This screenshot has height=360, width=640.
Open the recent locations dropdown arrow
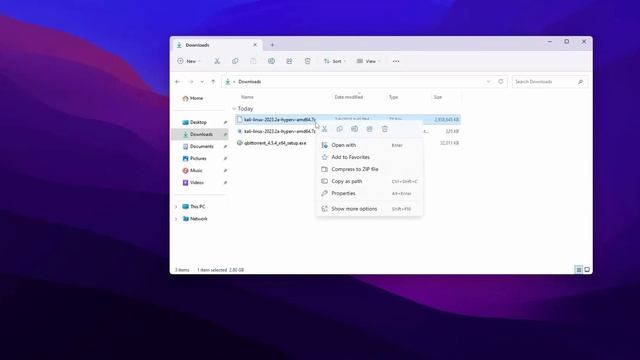coord(202,82)
